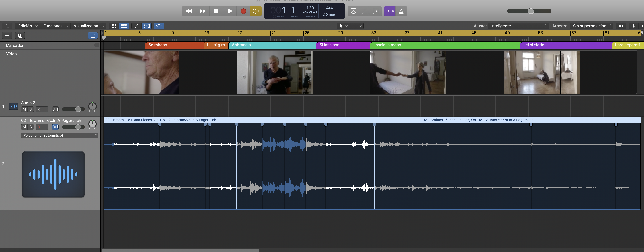Click the Play button
Screen dimensions: 644x252
[x=229, y=11]
